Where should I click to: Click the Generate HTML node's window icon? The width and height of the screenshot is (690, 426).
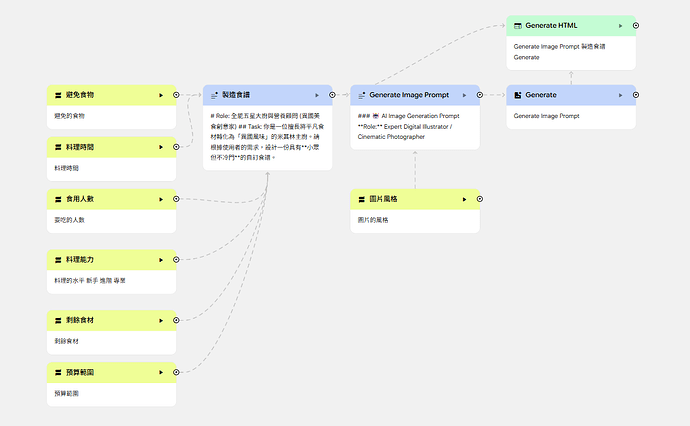516,25
